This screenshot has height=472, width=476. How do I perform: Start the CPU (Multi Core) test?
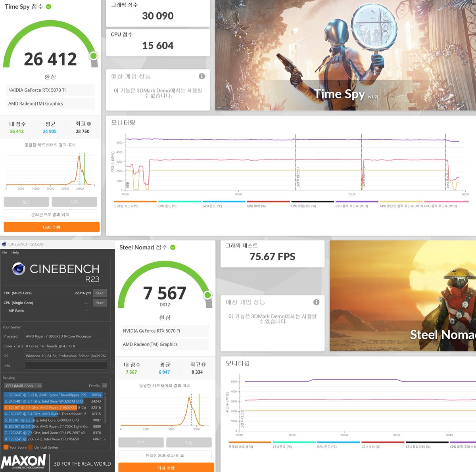coord(100,293)
